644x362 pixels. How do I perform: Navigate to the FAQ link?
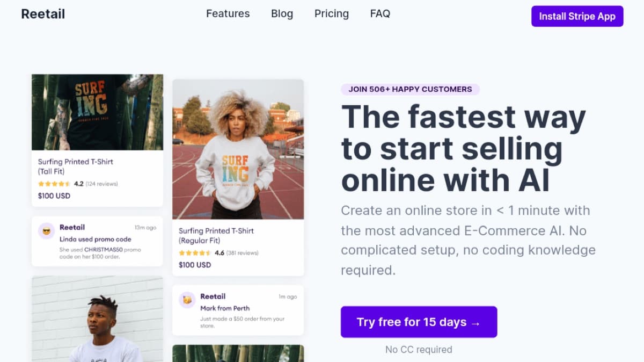[x=380, y=14]
